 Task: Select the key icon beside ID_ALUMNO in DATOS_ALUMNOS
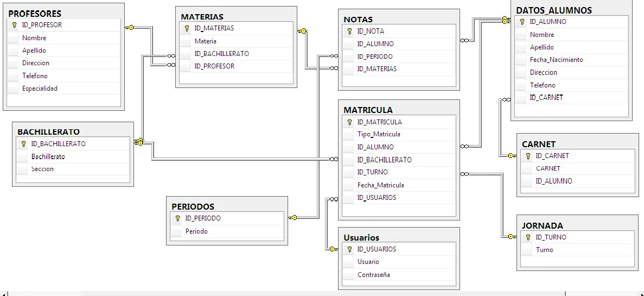click(x=522, y=22)
